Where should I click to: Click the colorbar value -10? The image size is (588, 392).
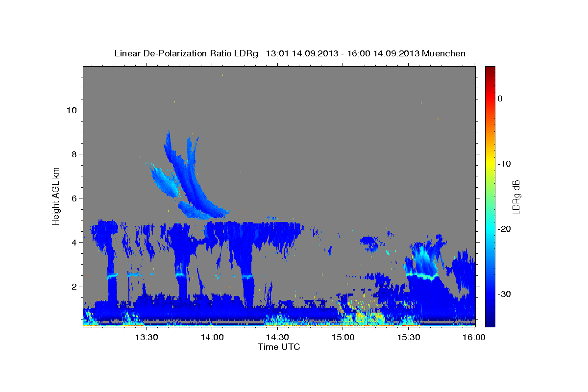505,164
